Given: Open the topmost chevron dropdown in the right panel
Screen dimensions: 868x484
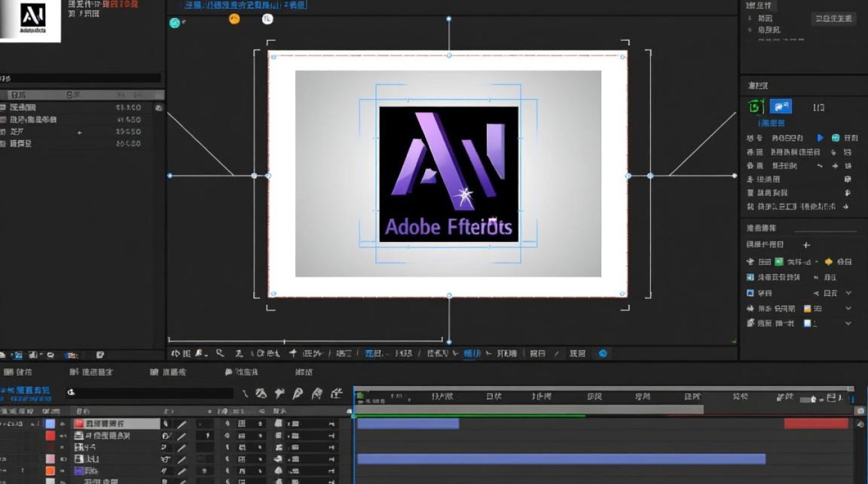Looking at the screenshot, I should (x=849, y=293).
